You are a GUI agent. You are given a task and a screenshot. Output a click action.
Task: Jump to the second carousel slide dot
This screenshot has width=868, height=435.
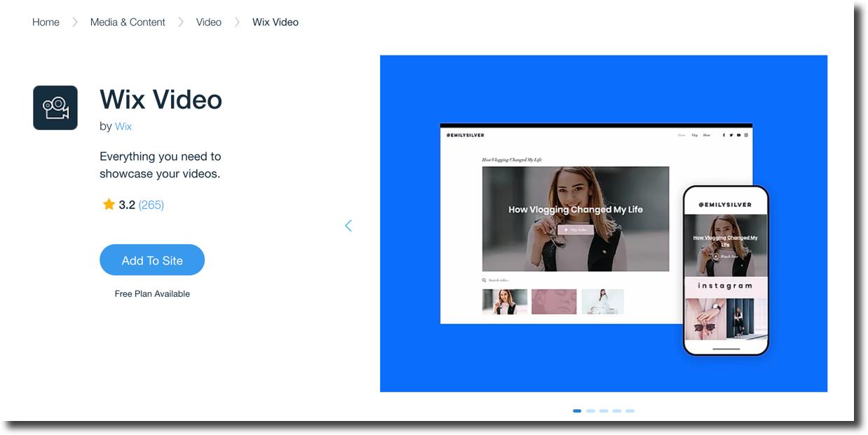click(x=590, y=410)
